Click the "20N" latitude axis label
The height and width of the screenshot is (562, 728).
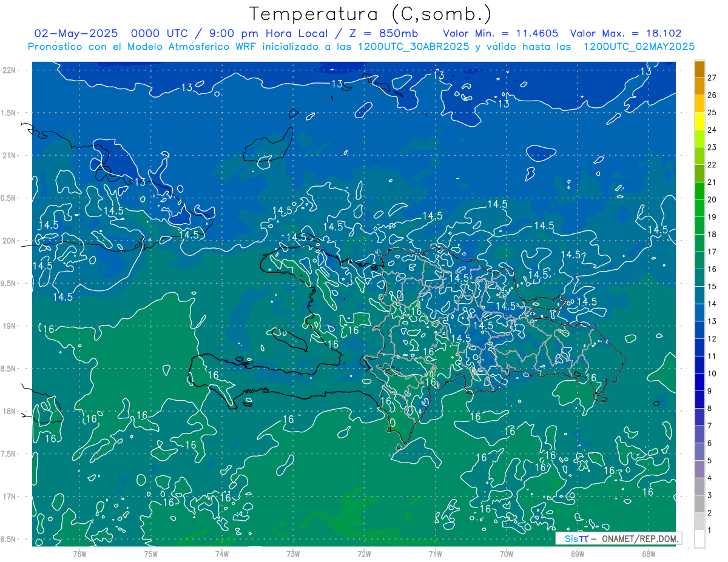click(10, 241)
